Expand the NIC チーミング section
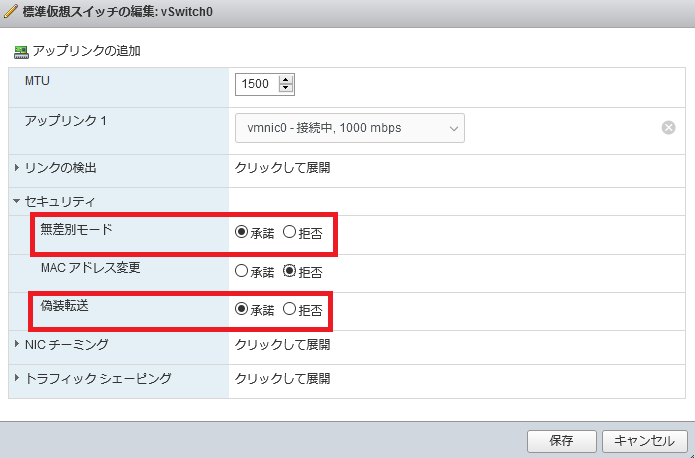The image size is (695, 458). pyautogui.click(x=17, y=344)
